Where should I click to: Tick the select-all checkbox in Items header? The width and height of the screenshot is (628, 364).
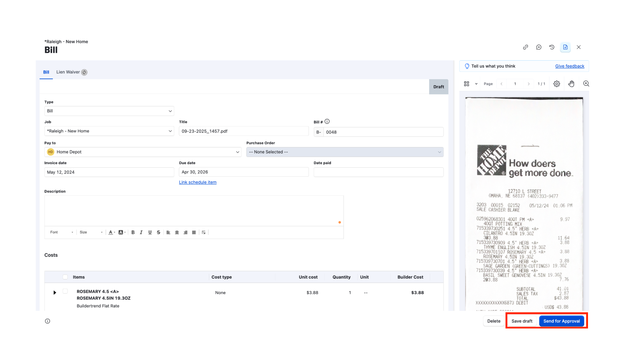pos(65,277)
